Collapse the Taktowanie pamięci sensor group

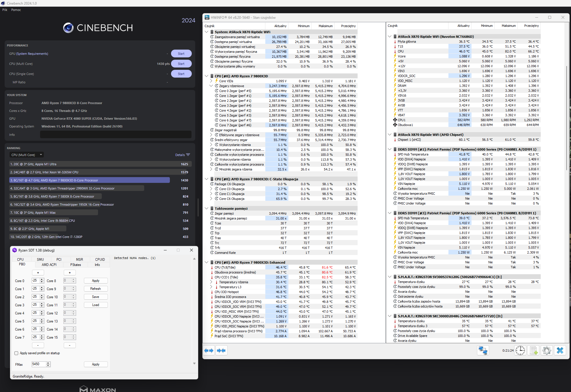click(x=206, y=208)
